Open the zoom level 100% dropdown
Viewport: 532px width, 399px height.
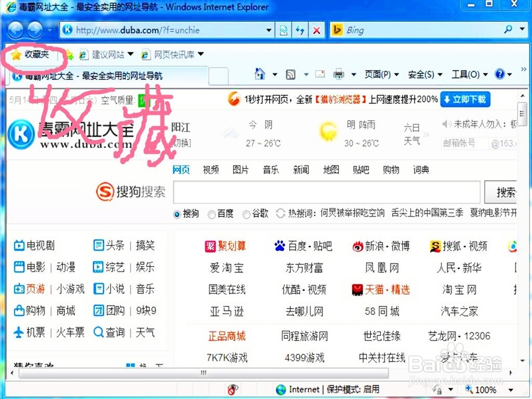coord(511,390)
